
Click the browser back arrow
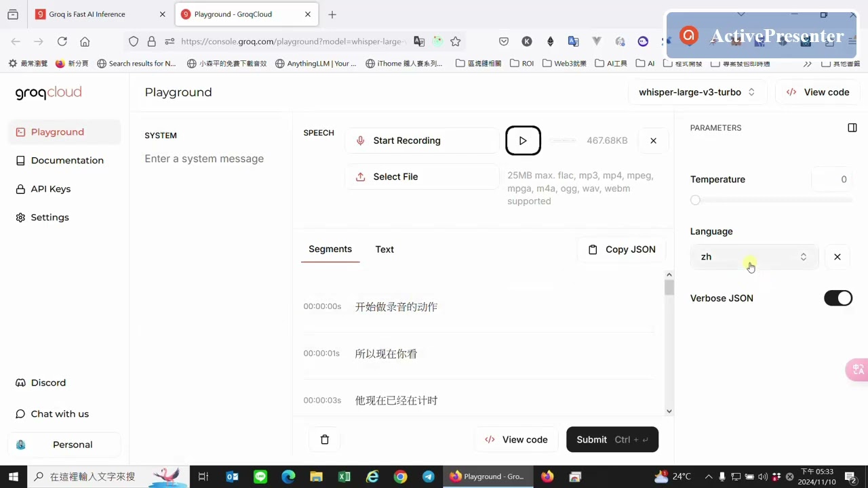pyautogui.click(x=16, y=41)
